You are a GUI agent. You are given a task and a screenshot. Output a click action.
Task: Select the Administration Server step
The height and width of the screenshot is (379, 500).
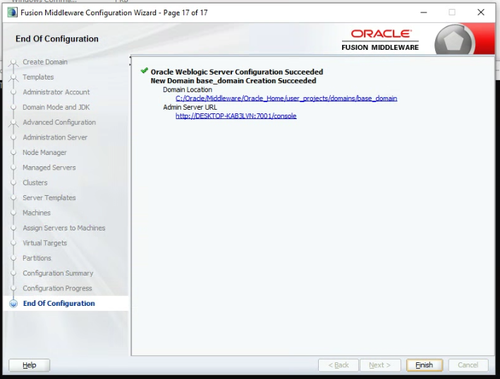click(x=55, y=137)
